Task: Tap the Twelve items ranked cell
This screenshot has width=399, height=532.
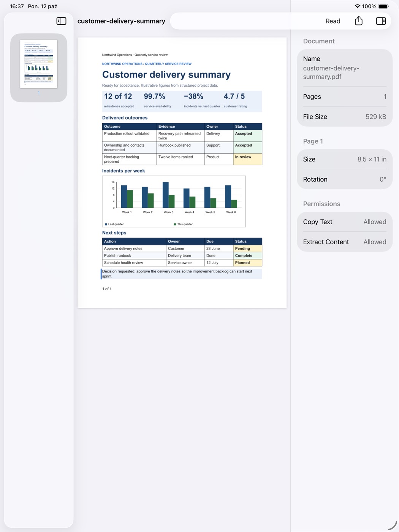Action: [x=180, y=159]
